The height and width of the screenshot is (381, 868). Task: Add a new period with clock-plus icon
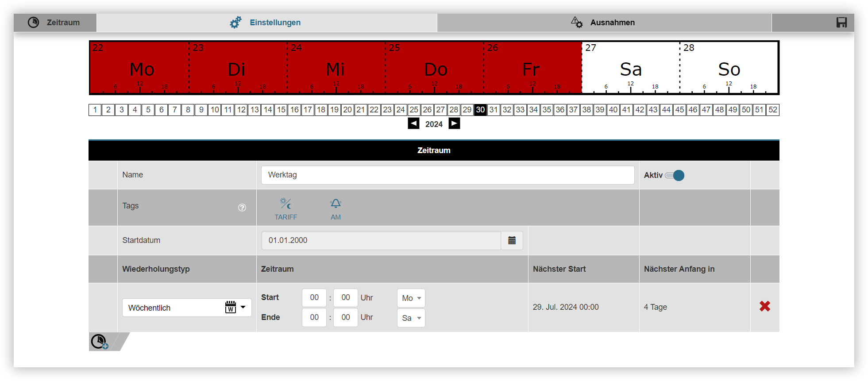point(99,342)
